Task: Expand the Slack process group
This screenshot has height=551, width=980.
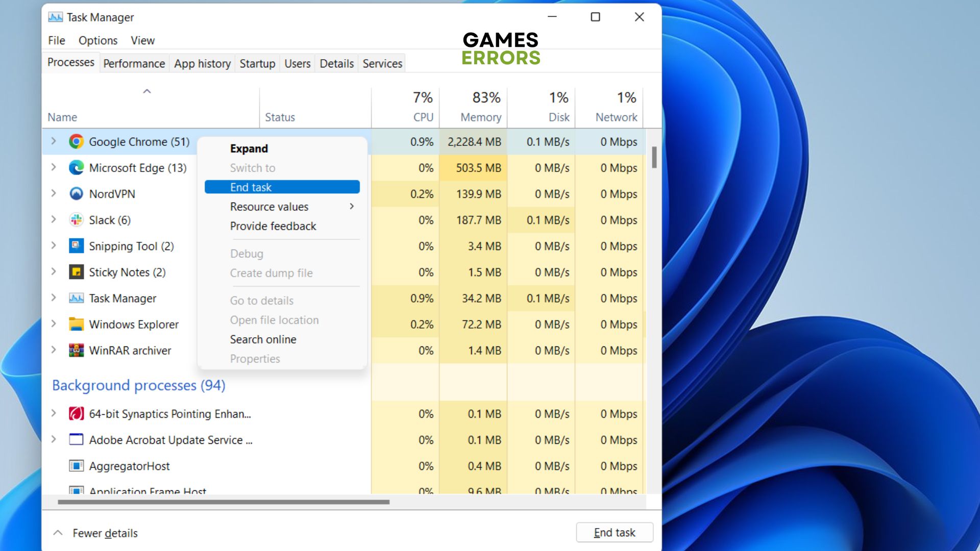Action: click(x=54, y=219)
